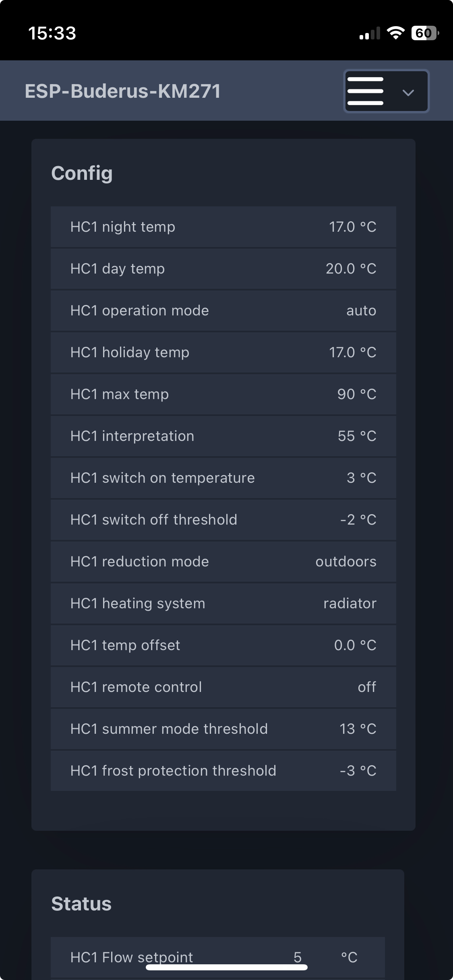
Task: Select HC1 summer mode threshold row
Action: point(223,729)
